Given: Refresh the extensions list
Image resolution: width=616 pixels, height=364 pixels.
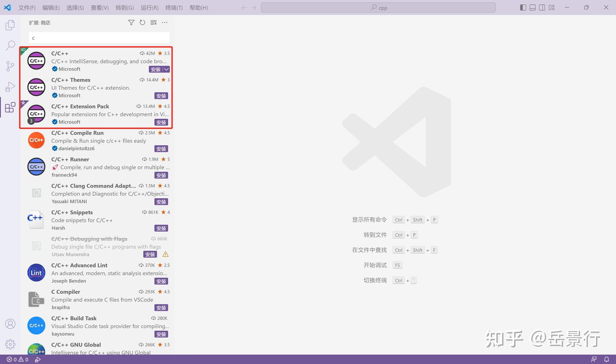Looking at the screenshot, I should point(142,22).
